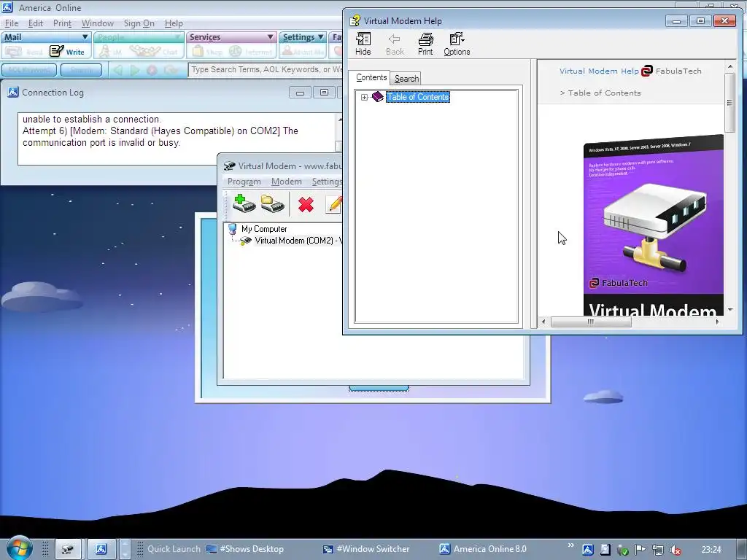Click the muted volume tray icon
Viewport: 747px width, 560px height.
pyautogui.click(x=675, y=550)
